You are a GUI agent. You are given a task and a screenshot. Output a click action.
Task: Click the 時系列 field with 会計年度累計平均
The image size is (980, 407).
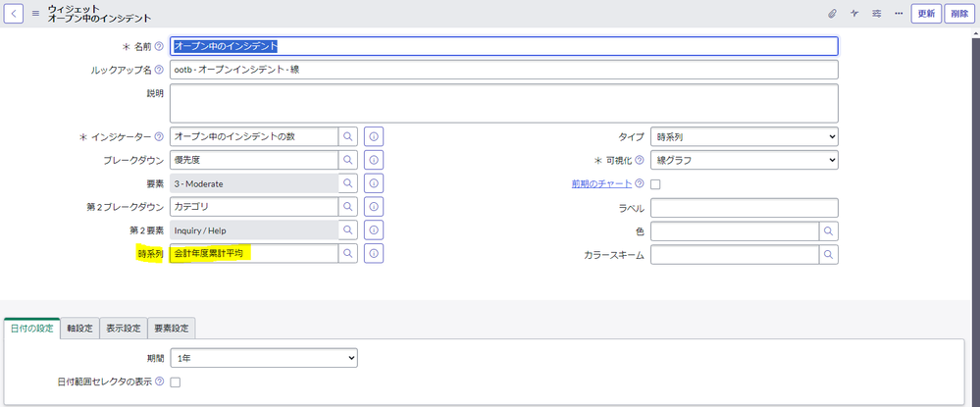[x=254, y=253]
